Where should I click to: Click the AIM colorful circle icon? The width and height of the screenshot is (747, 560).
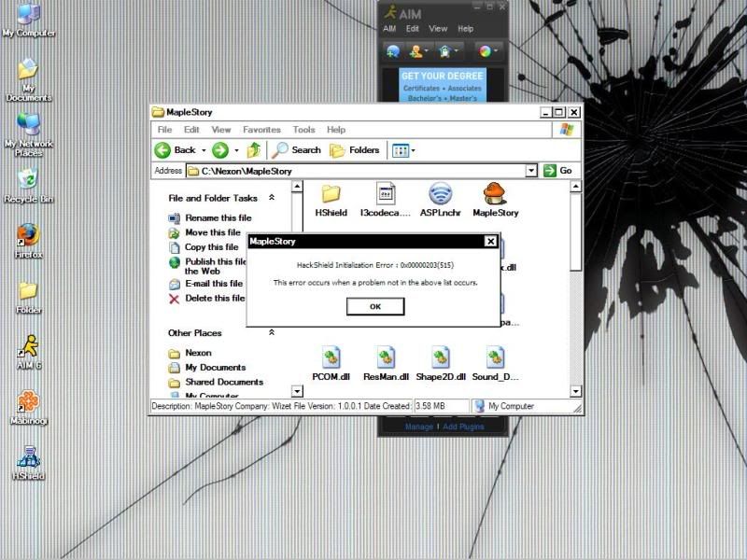pos(485,51)
